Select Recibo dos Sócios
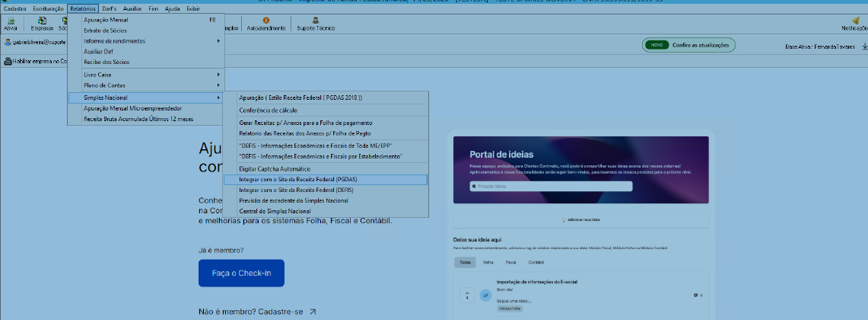This screenshot has width=868, height=320. (x=146, y=62)
